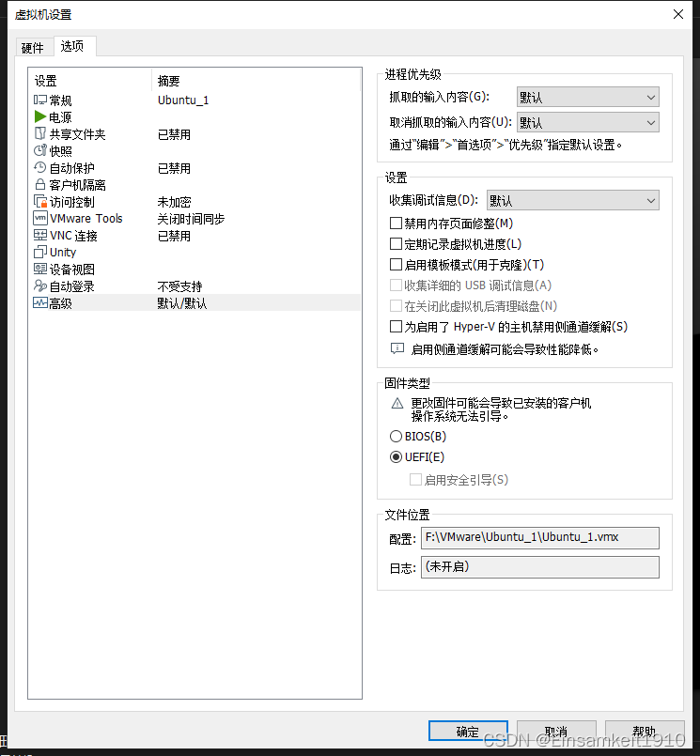Click the 共享文件夹 icon
The image size is (700, 756).
tap(40, 133)
